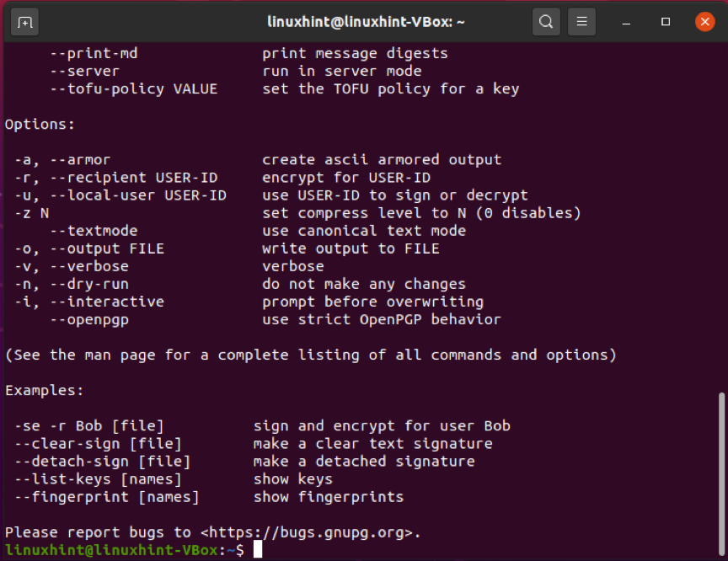Maximize the terminal window
The width and height of the screenshot is (728, 561).
pos(666,22)
